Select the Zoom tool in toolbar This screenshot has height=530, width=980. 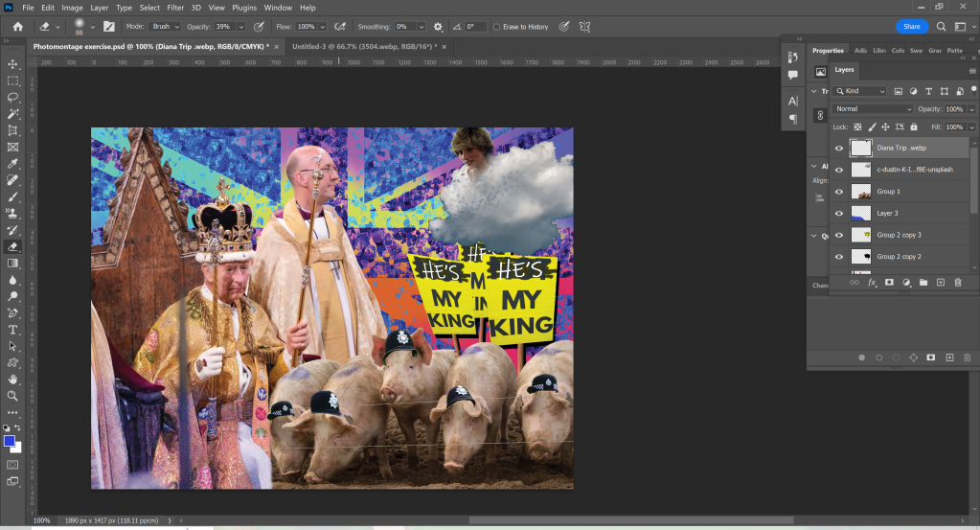point(13,395)
